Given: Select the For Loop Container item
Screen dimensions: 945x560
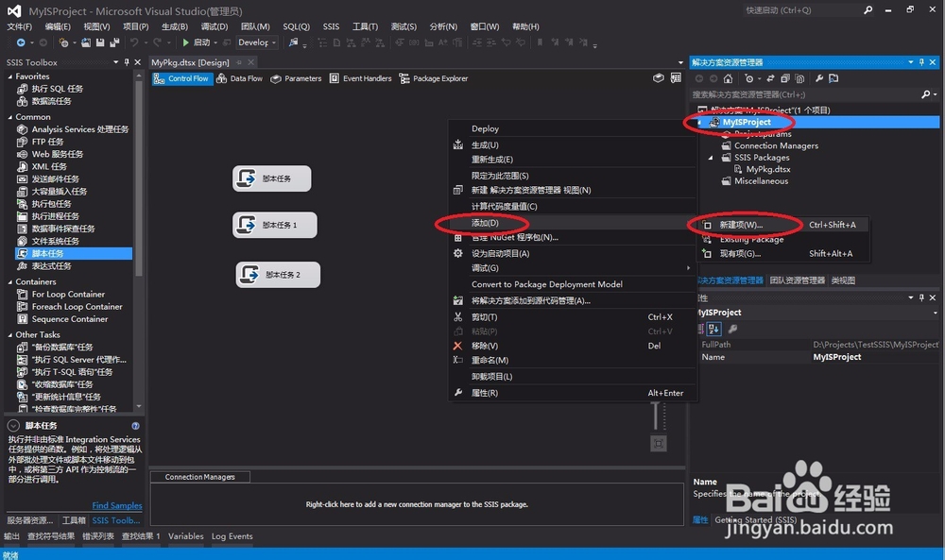Looking at the screenshot, I should pos(68,295).
